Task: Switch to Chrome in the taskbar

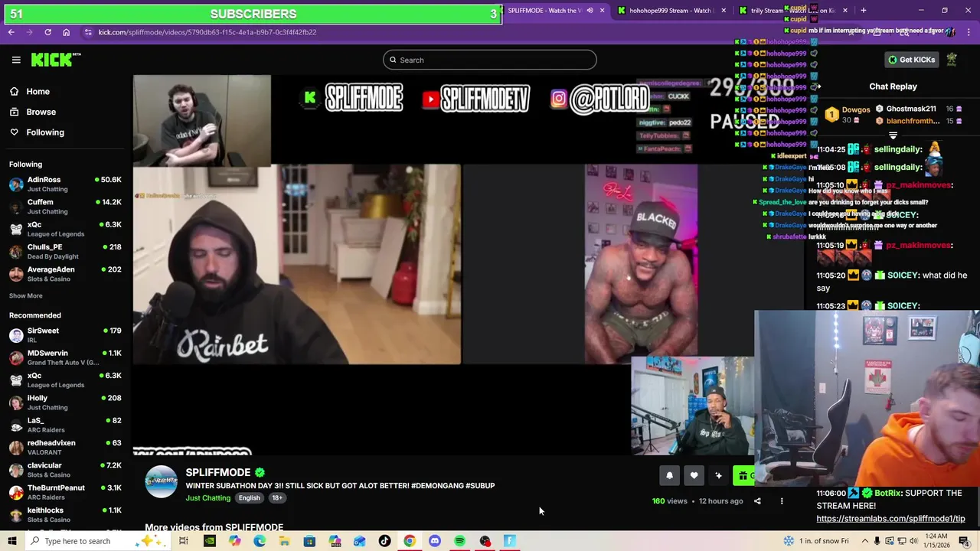Action: 410,541
